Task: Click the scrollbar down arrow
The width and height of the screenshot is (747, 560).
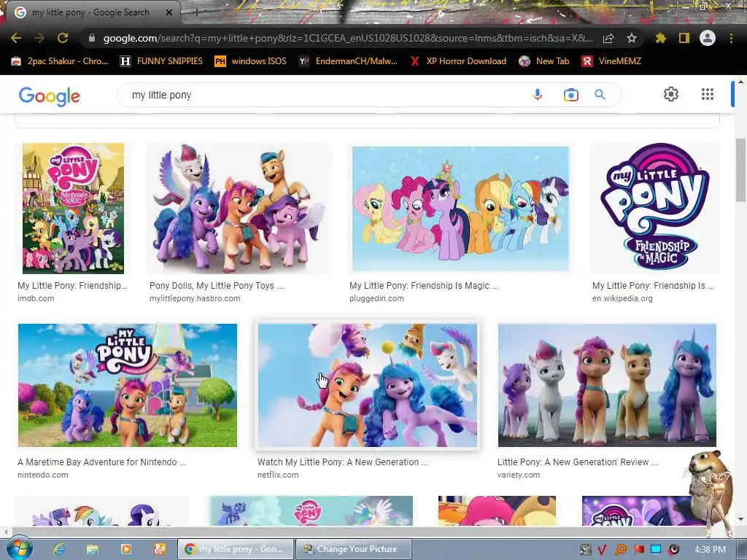Action: [741, 519]
